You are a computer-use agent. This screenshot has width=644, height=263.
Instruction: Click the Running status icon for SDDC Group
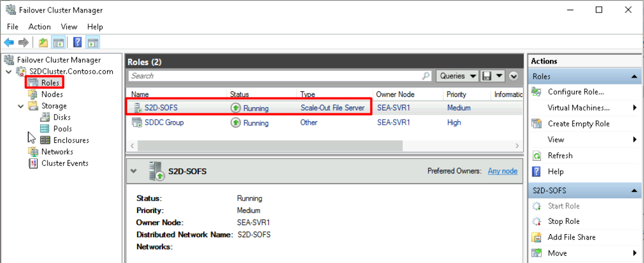[x=235, y=122]
